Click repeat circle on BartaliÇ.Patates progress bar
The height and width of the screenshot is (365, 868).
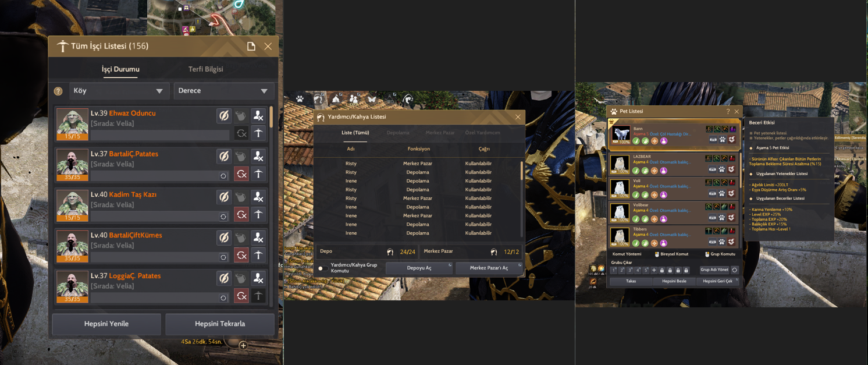click(223, 176)
